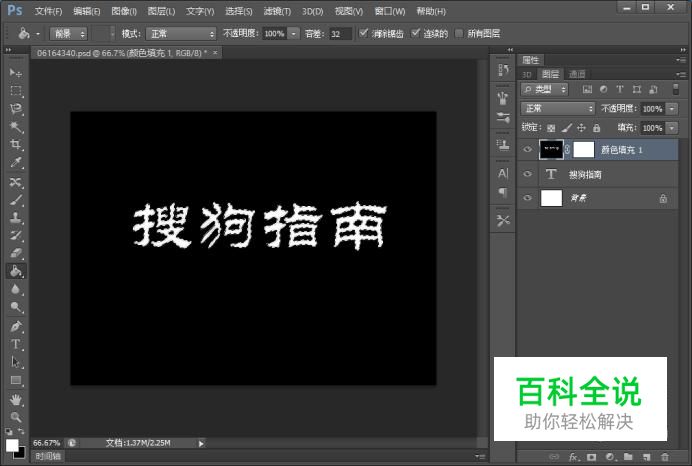
Task: Open the 时间轴 panel tab
Action: pos(48,456)
